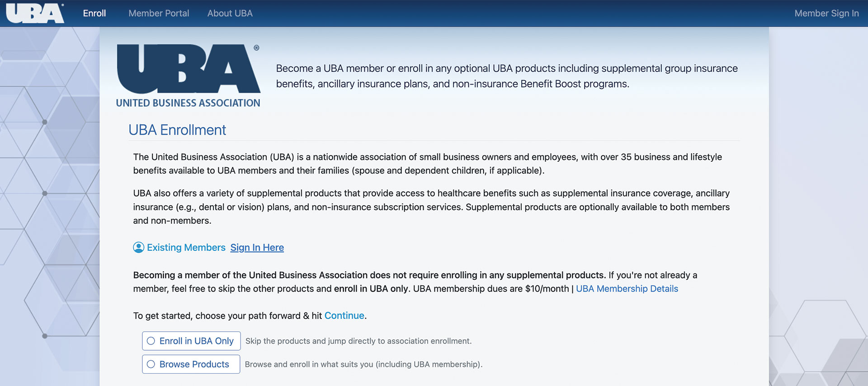
Task: View UBA Membership Details
Action: pos(627,288)
